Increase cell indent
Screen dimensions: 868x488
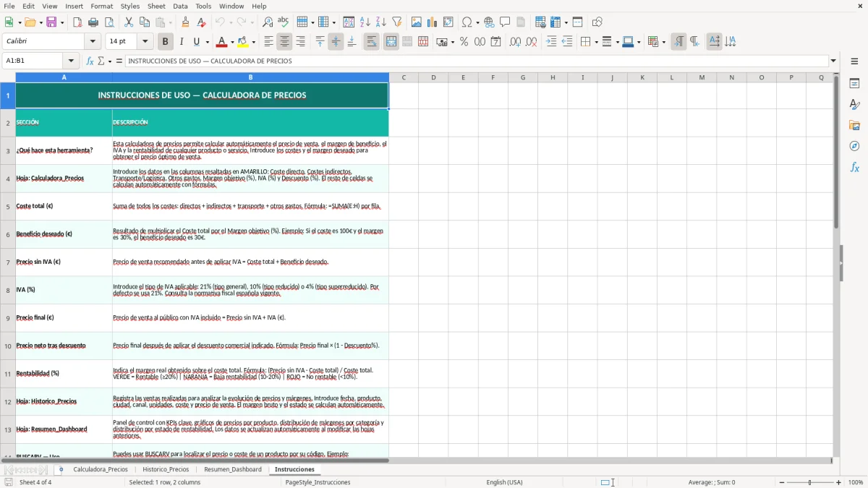[x=551, y=42]
